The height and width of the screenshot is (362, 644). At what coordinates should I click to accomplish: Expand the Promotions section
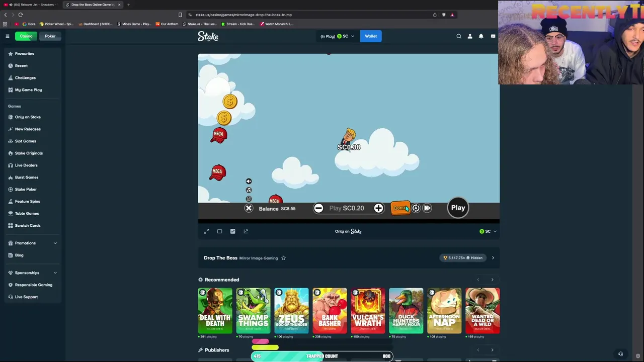[x=31, y=243]
